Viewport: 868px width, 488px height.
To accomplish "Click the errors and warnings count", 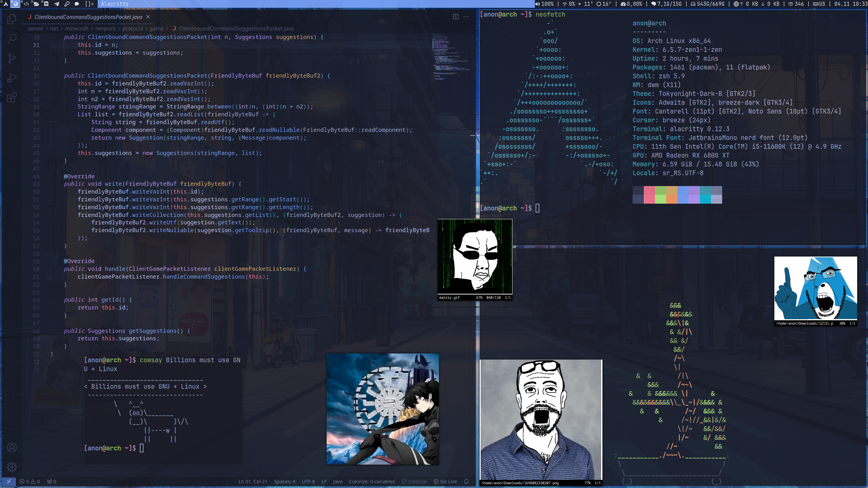I will coord(30,482).
